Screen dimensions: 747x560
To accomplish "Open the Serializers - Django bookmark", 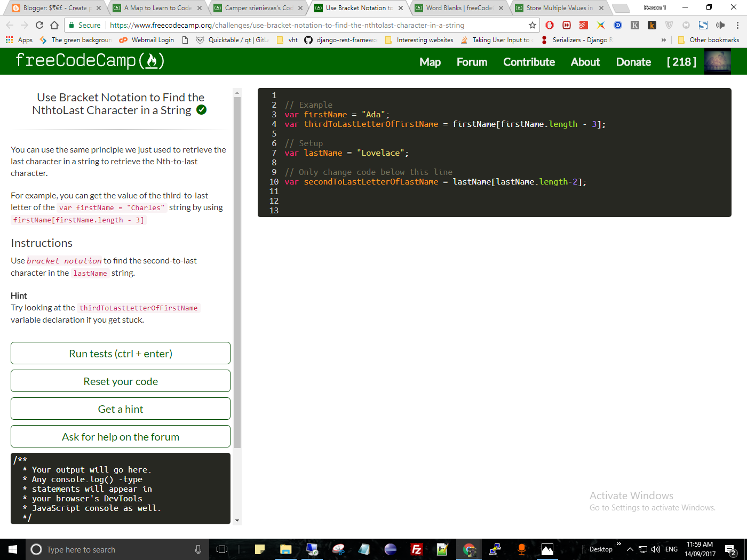I will pyautogui.click(x=576, y=40).
